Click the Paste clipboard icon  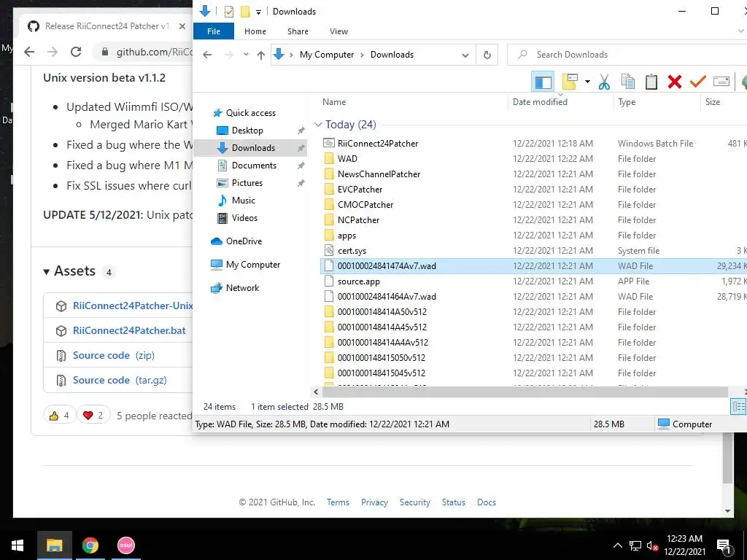tap(651, 82)
